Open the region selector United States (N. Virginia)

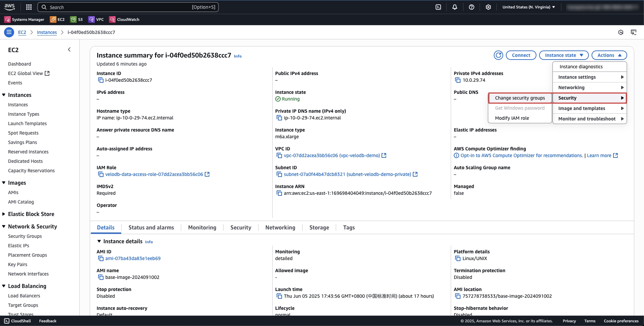point(529,7)
